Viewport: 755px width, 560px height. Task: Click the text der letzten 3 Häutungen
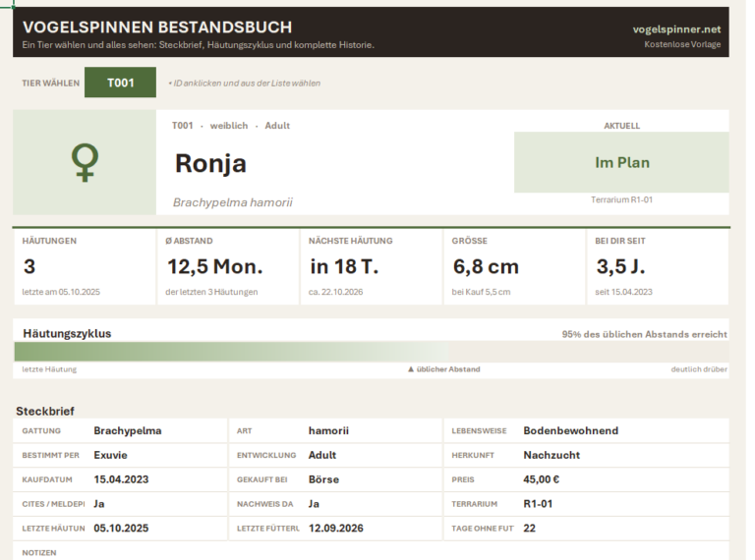211,292
